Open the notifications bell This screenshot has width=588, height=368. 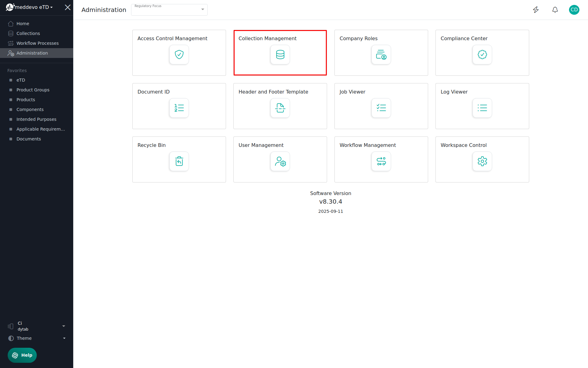click(555, 10)
